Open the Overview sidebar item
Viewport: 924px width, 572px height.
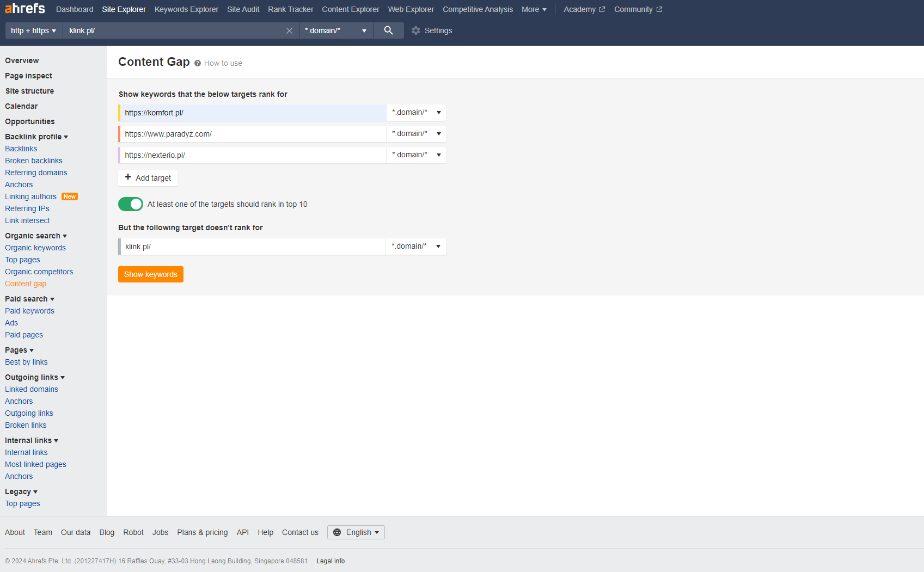tap(22, 60)
